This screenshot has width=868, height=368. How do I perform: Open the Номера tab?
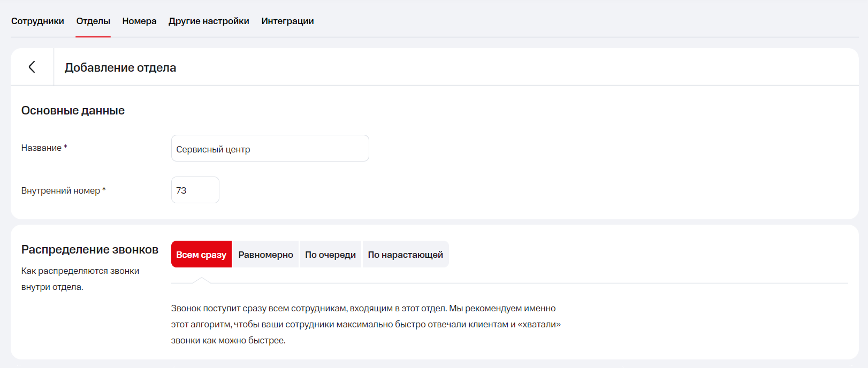click(x=139, y=21)
